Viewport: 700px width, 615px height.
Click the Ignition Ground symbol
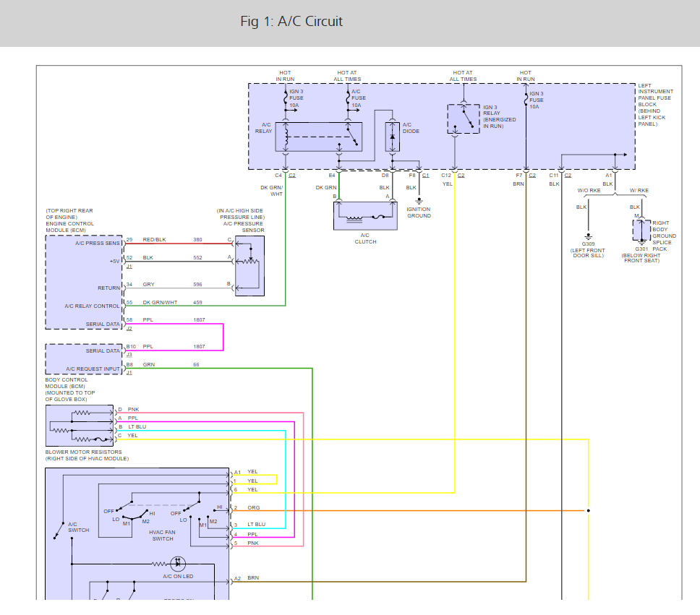(x=419, y=202)
